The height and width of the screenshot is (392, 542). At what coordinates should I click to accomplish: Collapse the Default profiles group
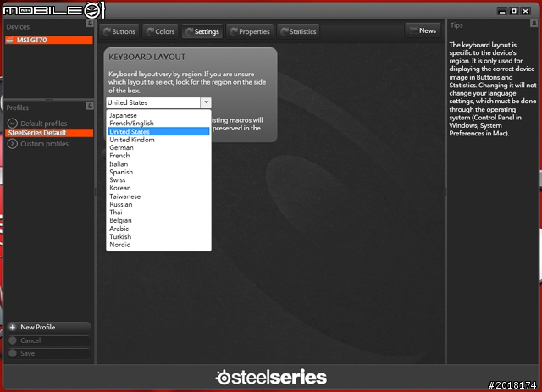point(13,123)
